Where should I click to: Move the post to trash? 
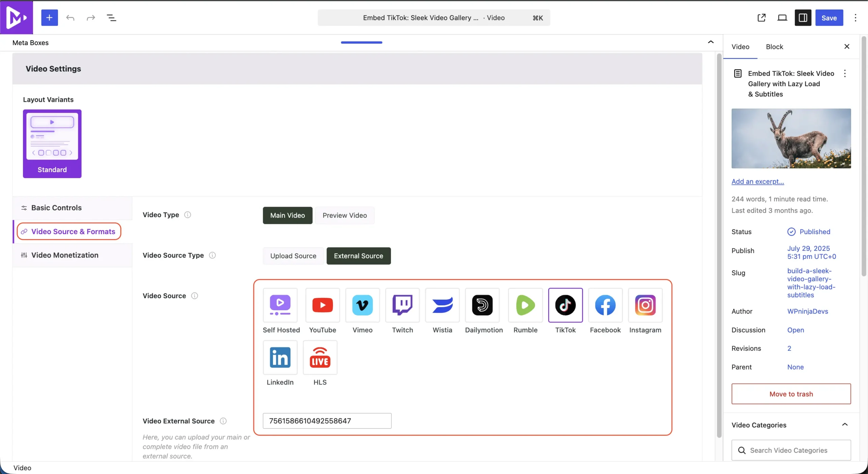coord(791,394)
